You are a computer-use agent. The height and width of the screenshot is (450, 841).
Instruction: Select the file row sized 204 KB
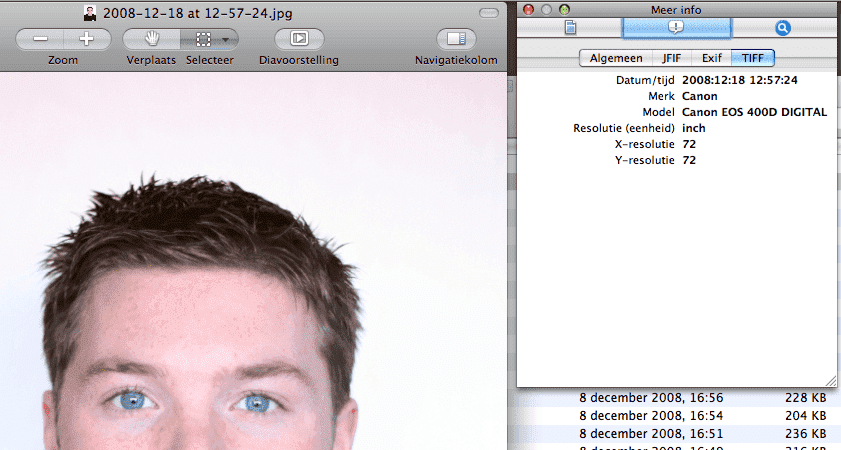coord(804,415)
